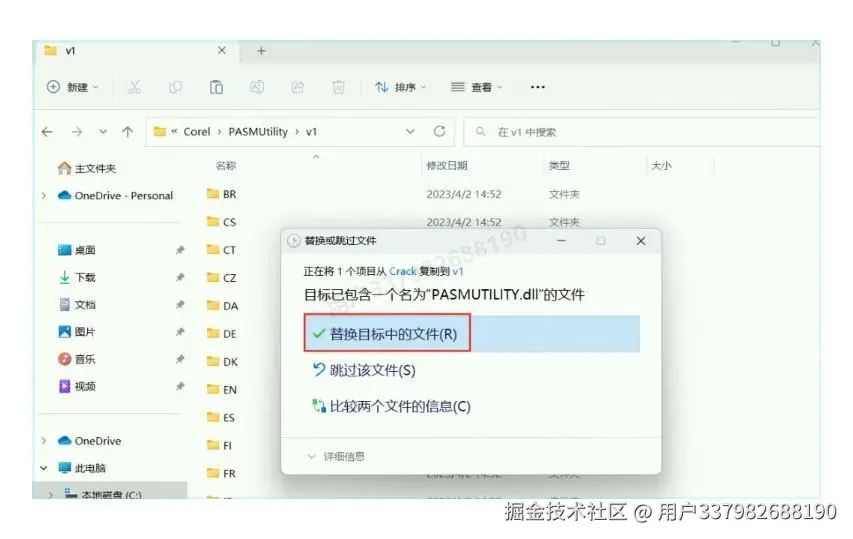
Task: Select the ES folder
Action: [221, 417]
